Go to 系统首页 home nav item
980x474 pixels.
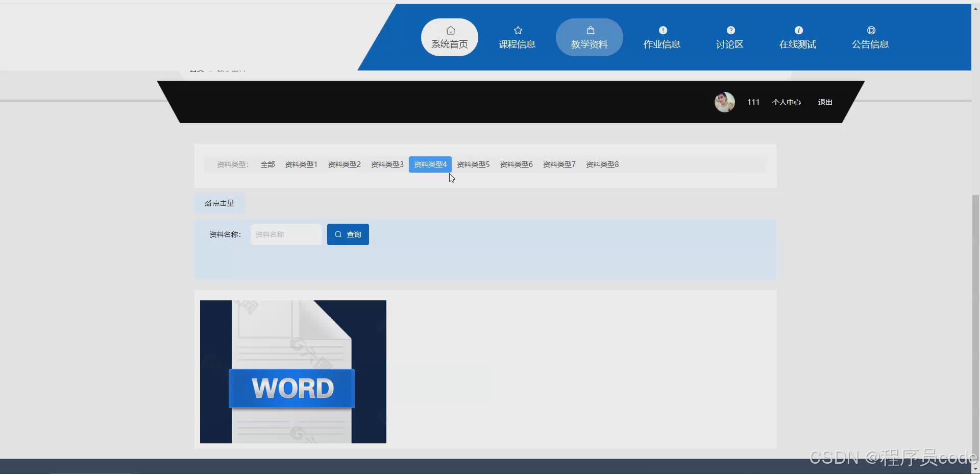pyautogui.click(x=449, y=37)
